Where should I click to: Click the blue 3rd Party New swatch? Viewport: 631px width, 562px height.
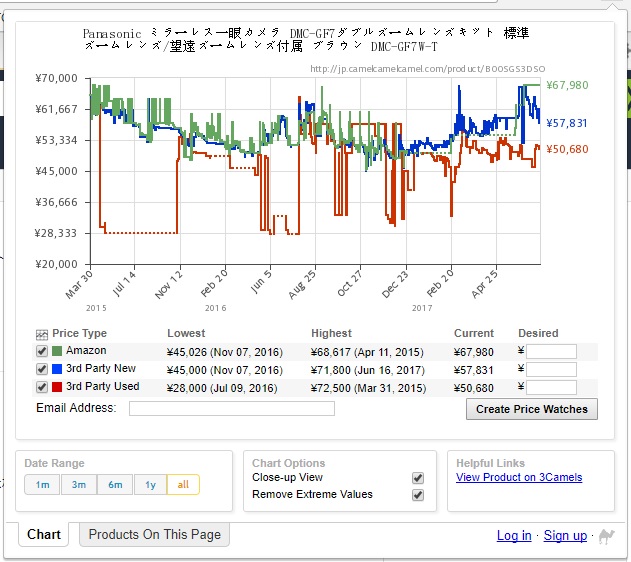click(57, 368)
